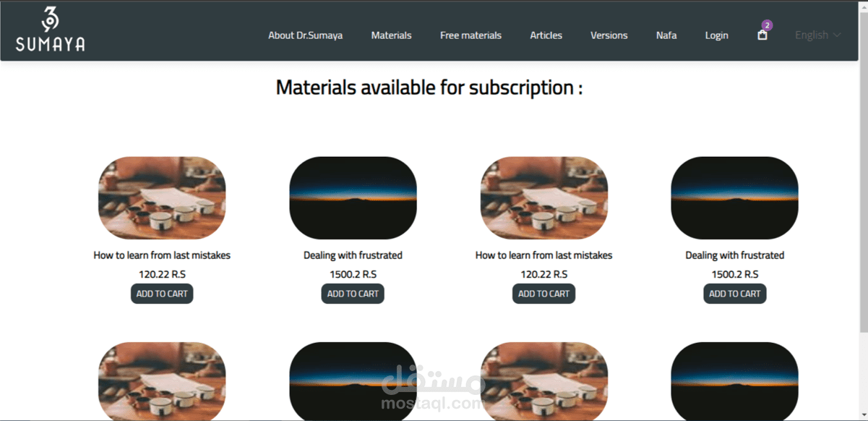Viewport: 868px width, 421px height.
Task: Click the Sumaya logo in header
Action: coord(51,30)
